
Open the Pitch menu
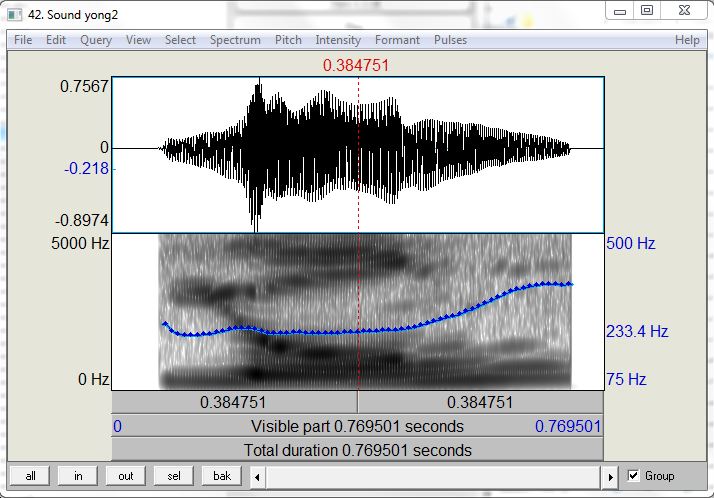click(288, 40)
